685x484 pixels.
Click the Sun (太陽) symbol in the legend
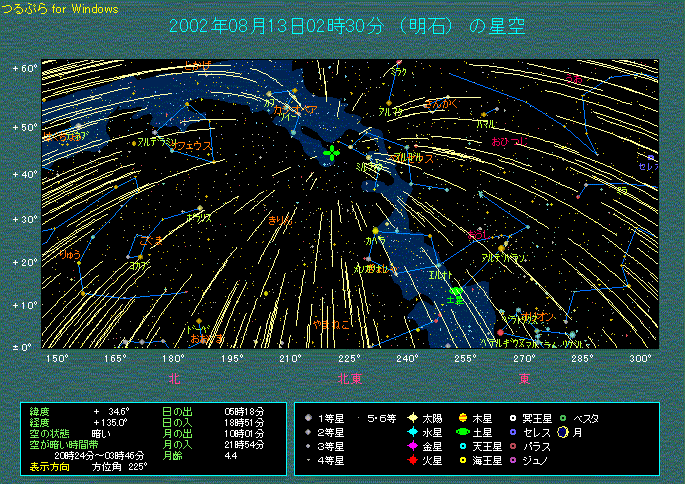411,418
